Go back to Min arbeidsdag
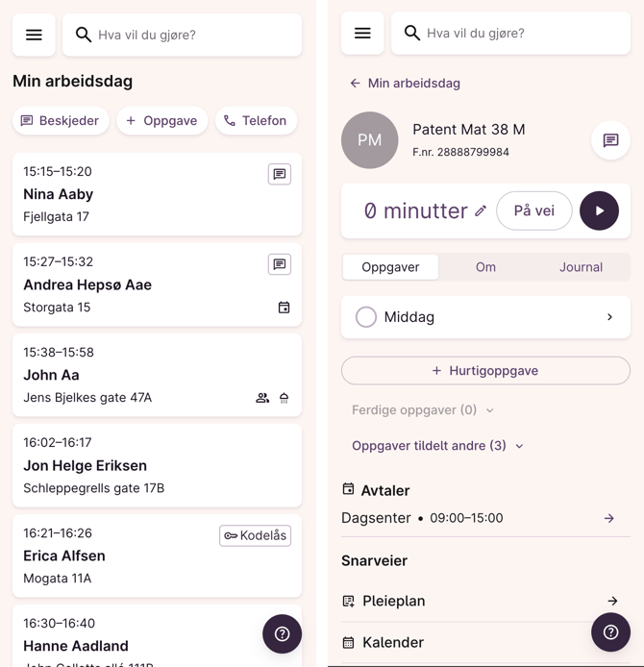Screen dimensions: 644x667 click(x=405, y=84)
